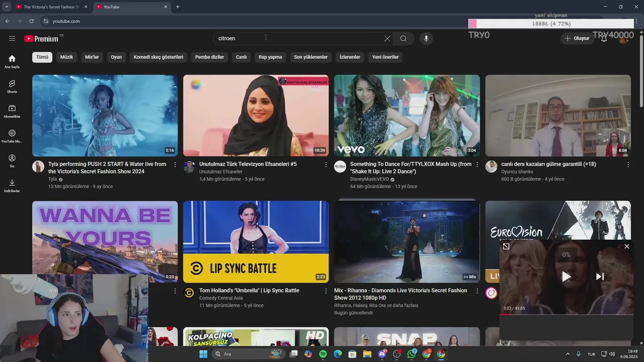Go to Ana Sayfa in sidebar
The image size is (644, 362).
[12, 61]
